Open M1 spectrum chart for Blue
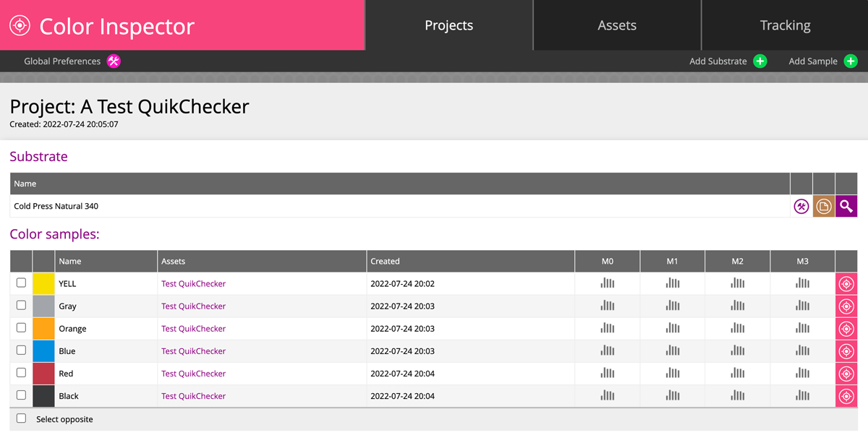Image resolution: width=868 pixels, height=443 pixels. click(673, 350)
